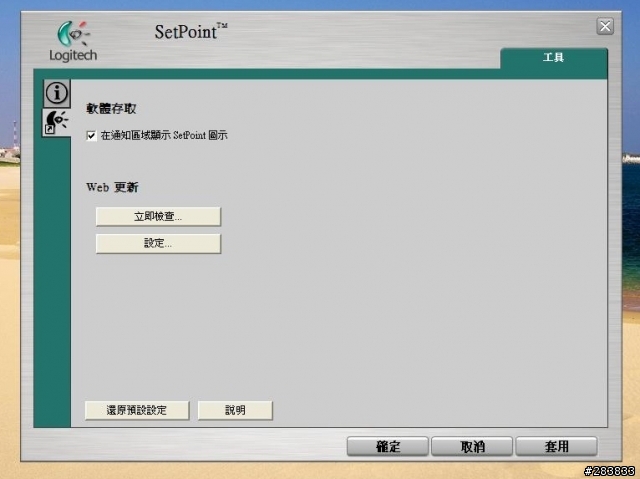
Task: Open the 設定... button under Web 更新
Action: [158, 244]
